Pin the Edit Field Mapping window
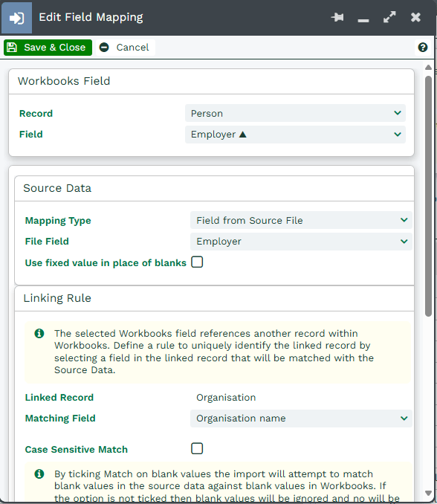Screen dimensions: 437x504 (x=337, y=17)
